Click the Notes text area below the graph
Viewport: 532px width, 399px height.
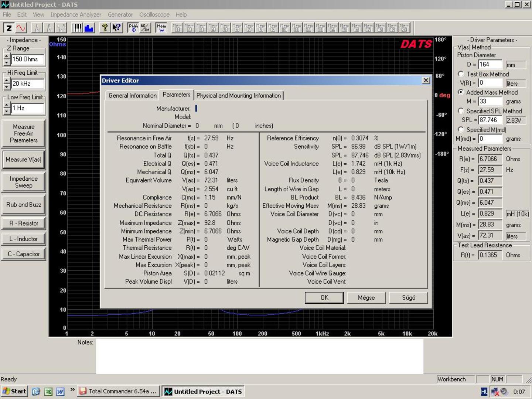(260, 356)
